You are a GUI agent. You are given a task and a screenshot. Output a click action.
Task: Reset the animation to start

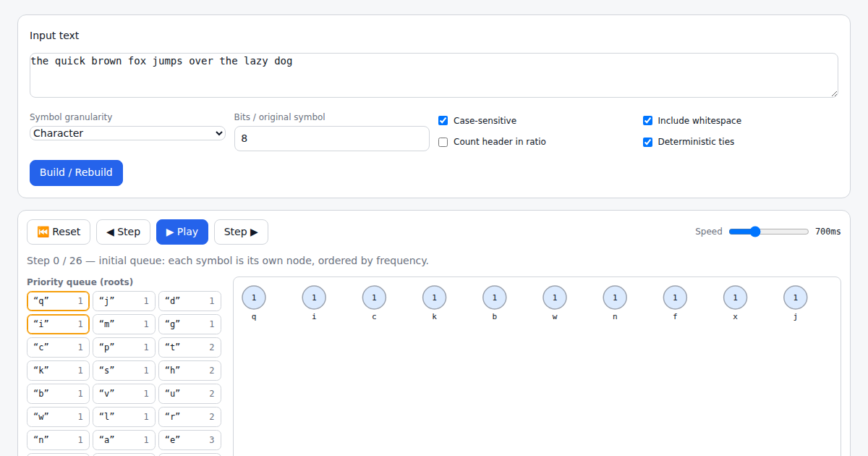(x=59, y=232)
